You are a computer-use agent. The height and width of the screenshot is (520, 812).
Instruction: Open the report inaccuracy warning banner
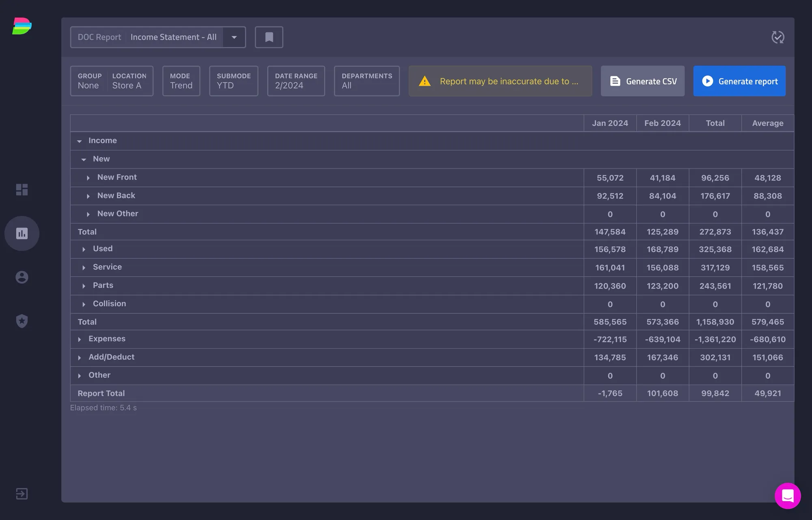[x=500, y=81]
